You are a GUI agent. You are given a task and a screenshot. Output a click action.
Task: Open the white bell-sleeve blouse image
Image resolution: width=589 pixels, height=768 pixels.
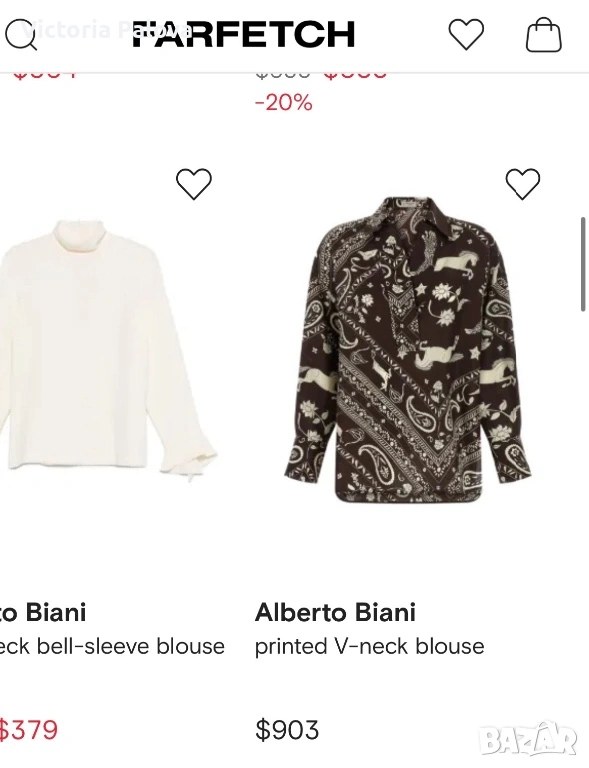(108, 350)
